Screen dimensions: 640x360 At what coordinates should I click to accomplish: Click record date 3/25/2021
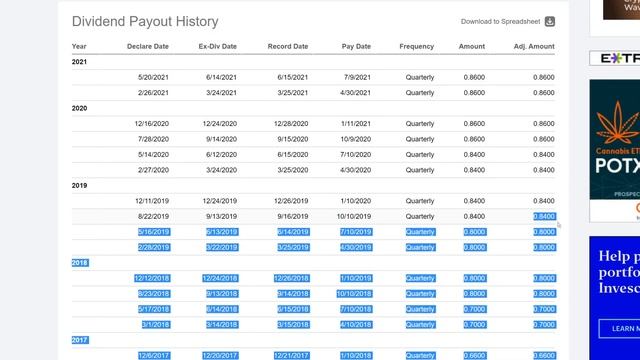293,93
